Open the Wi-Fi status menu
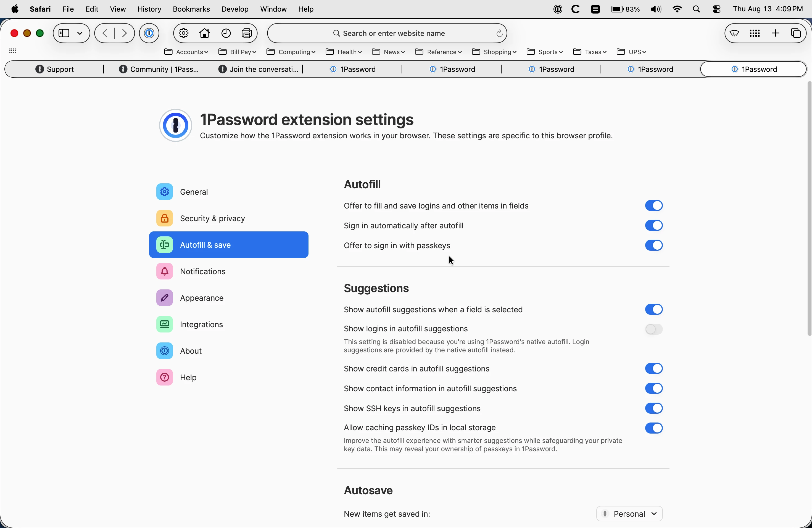Image resolution: width=812 pixels, height=528 pixels. point(677,9)
